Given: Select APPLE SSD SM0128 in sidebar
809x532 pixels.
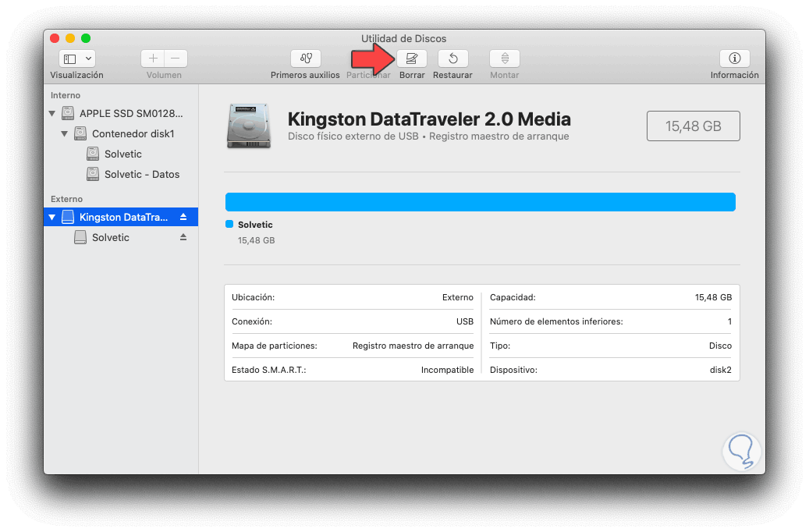Looking at the screenshot, I should [121, 113].
